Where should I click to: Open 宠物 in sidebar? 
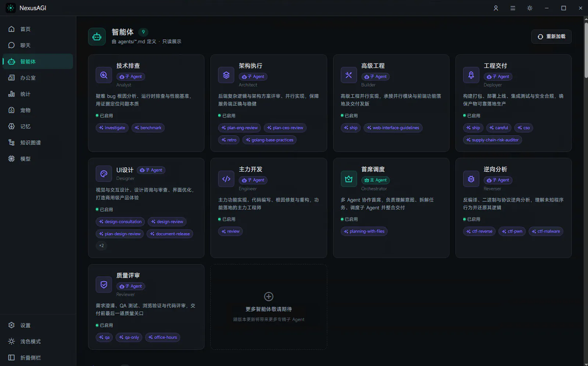pyautogui.click(x=38, y=110)
